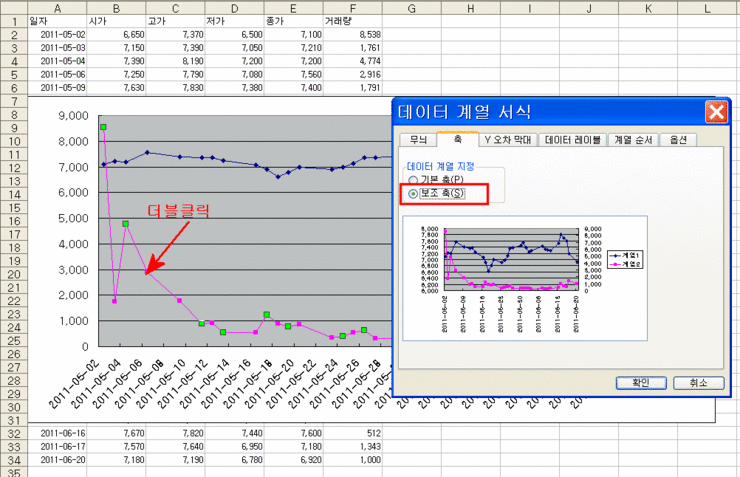The width and height of the screenshot is (740, 477).
Task: Go to the 옵션 tab
Action: point(678,140)
